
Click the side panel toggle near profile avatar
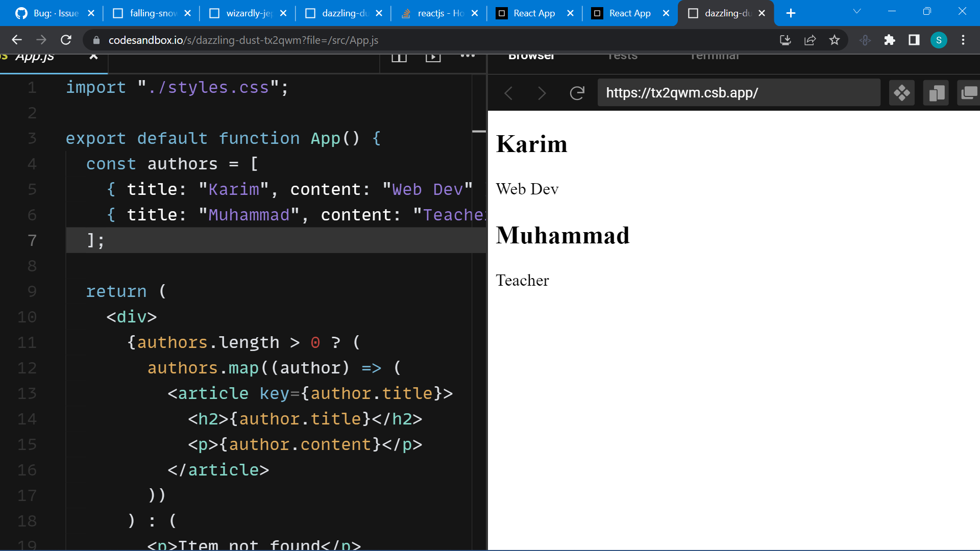(x=914, y=40)
